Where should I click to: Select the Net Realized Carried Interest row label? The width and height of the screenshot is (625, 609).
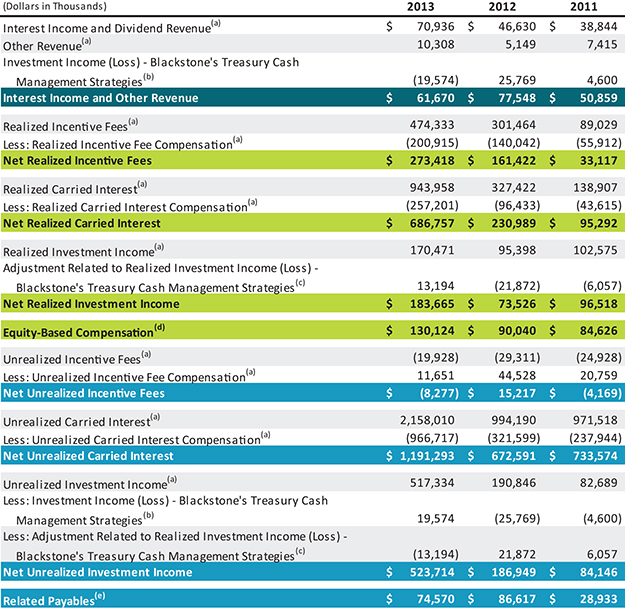[81, 222]
